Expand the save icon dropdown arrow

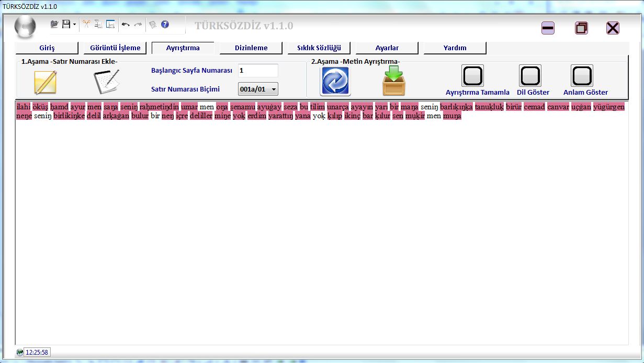tap(74, 24)
